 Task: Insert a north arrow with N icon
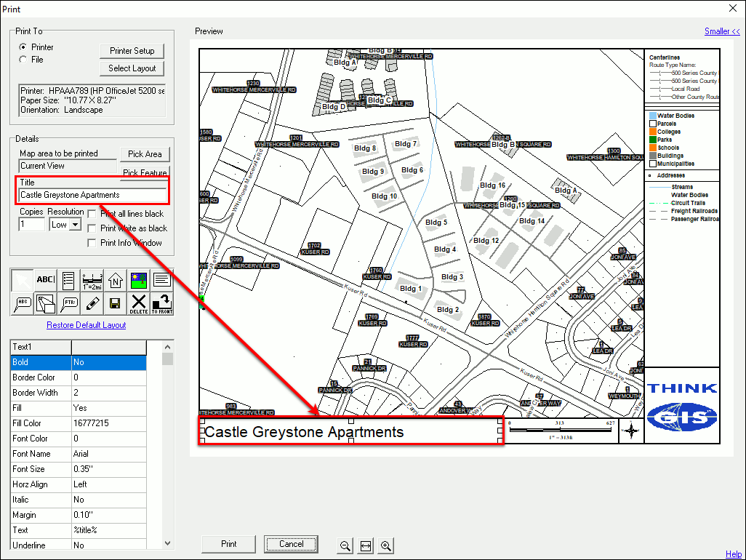click(x=116, y=280)
